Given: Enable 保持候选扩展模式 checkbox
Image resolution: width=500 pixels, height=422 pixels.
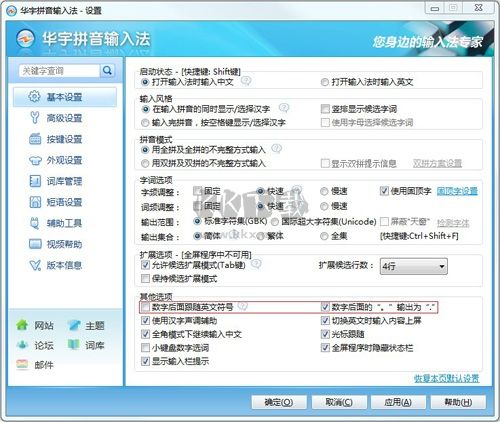Looking at the screenshot, I should [145, 278].
